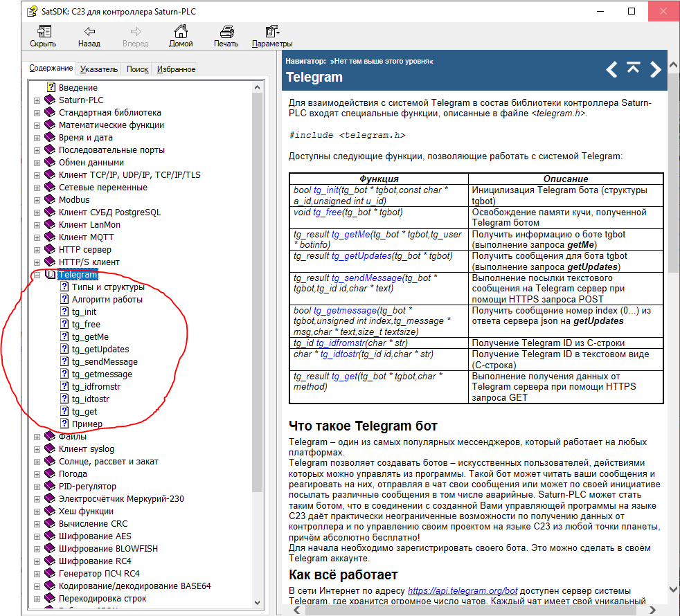Click the open book icon beside Telegram
This screenshot has height=616, width=680.
(x=51, y=274)
